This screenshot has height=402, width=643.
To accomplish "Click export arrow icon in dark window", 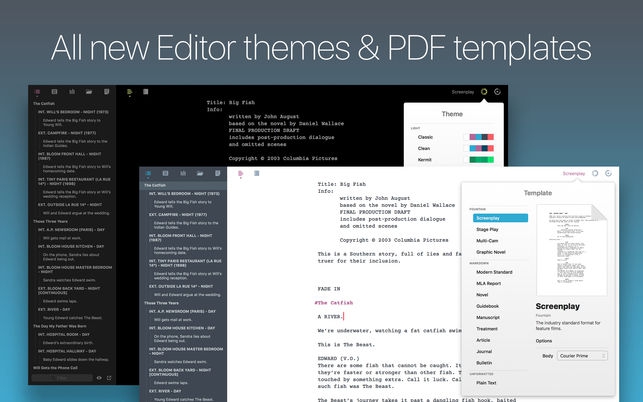I will click(497, 92).
